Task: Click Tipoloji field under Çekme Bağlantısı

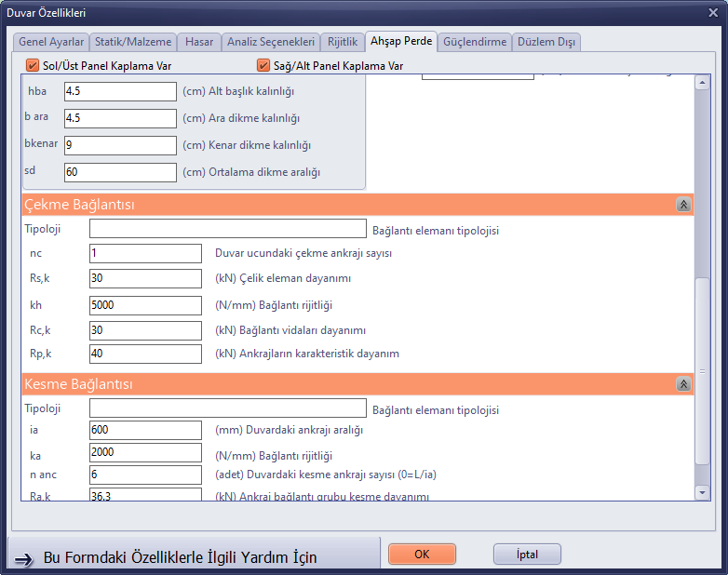Action: point(228,228)
